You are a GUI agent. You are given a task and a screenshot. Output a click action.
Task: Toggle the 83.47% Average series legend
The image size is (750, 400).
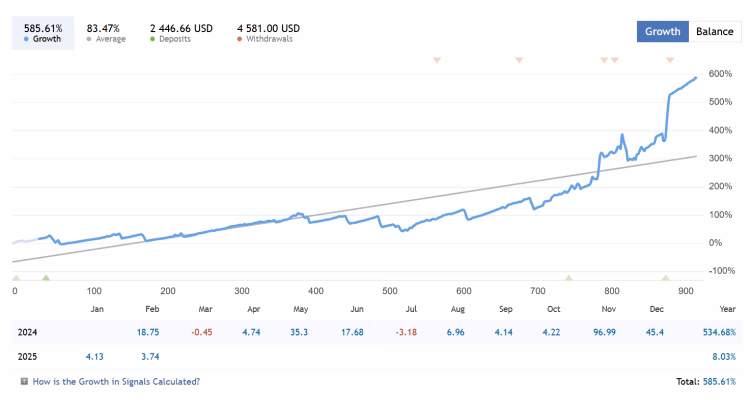coord(106,33)
